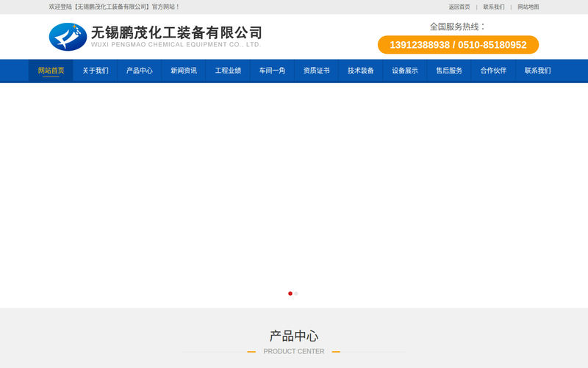Select 新闻资讯 in the navigation bar
This screenshot has height=368, width=588.
point(184,71)
